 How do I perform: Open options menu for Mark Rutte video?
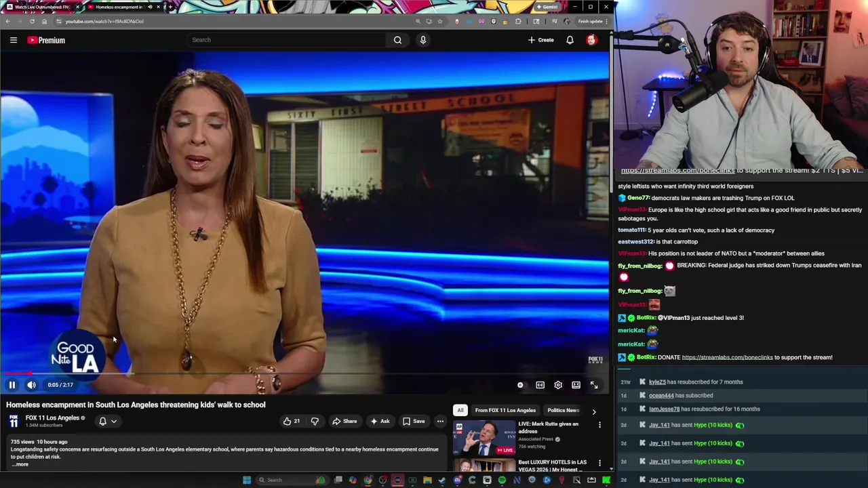(599, 425)
